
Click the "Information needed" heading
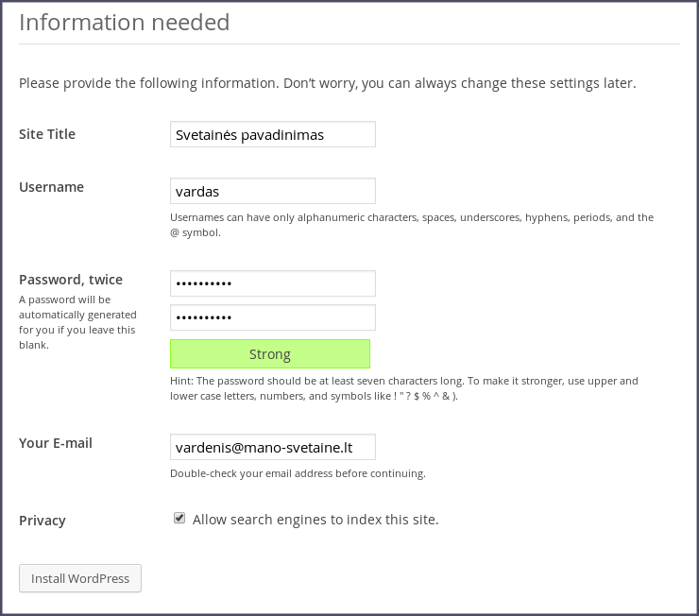point(125,22)
